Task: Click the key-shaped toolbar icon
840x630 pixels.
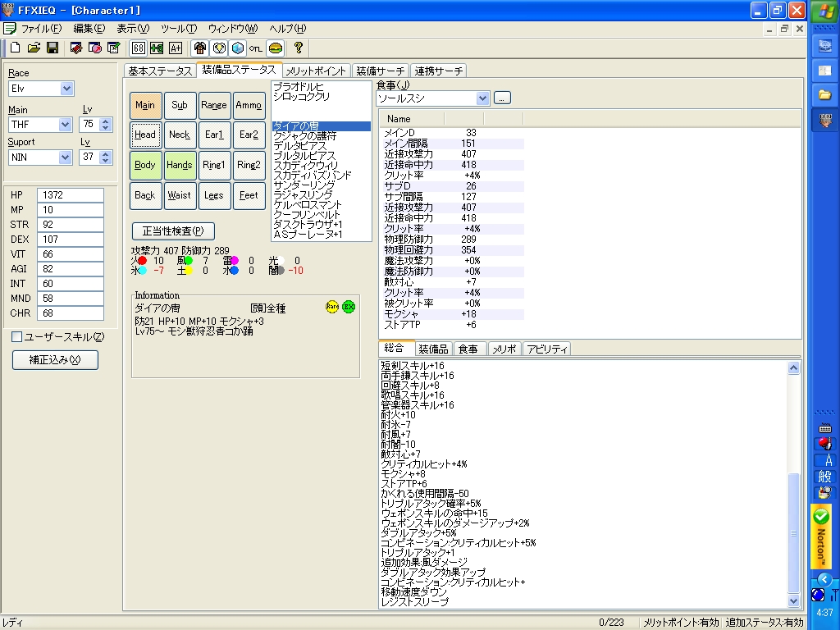Action: [256, 48]
